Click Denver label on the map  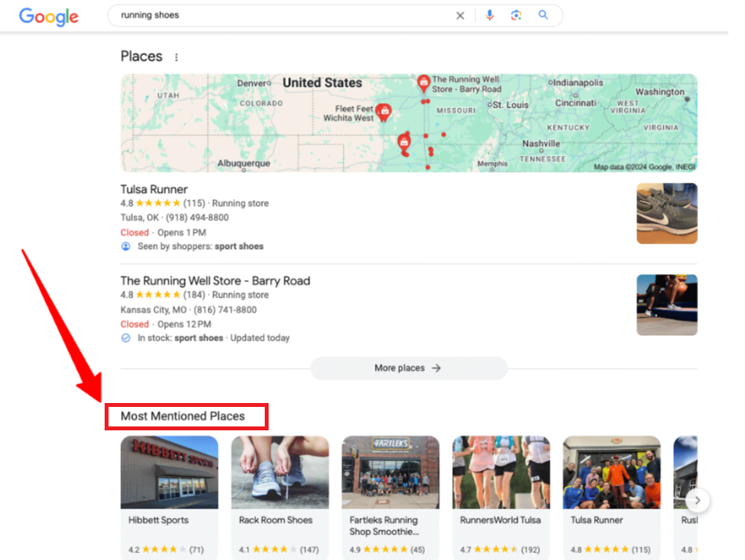tap(251, 84)
